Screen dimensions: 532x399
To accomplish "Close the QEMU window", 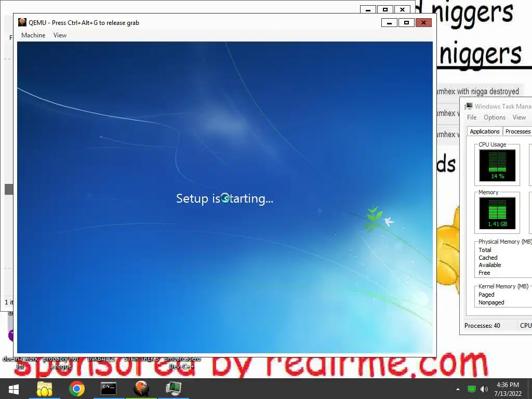I will (423, 23).
